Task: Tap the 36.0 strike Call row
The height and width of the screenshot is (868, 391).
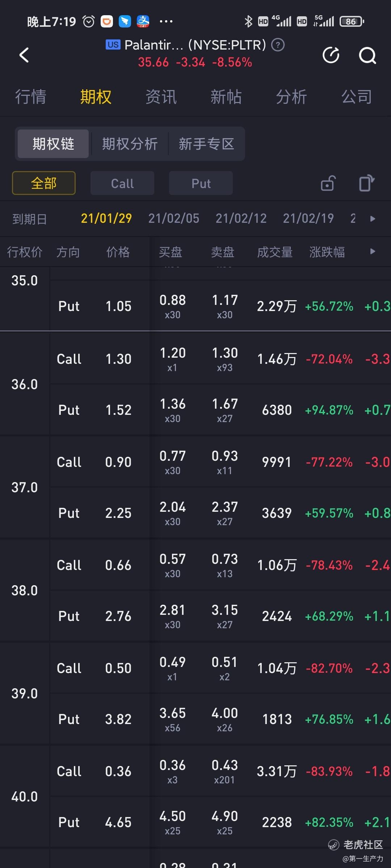Action: pos(217,359)
